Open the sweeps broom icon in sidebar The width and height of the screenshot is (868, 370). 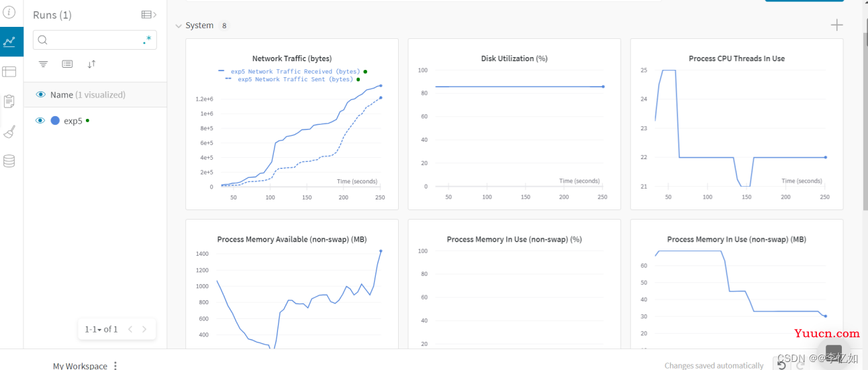[9, 132]
